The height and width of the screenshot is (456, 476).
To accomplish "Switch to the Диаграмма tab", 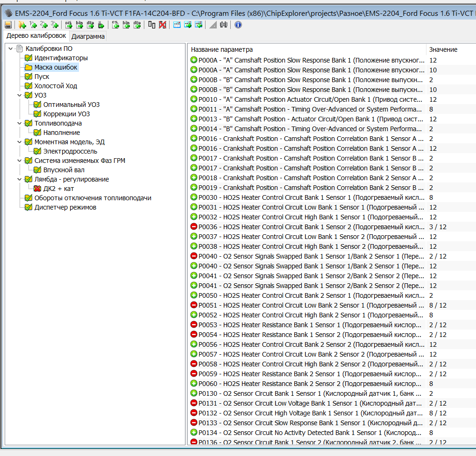I will 88,36.
